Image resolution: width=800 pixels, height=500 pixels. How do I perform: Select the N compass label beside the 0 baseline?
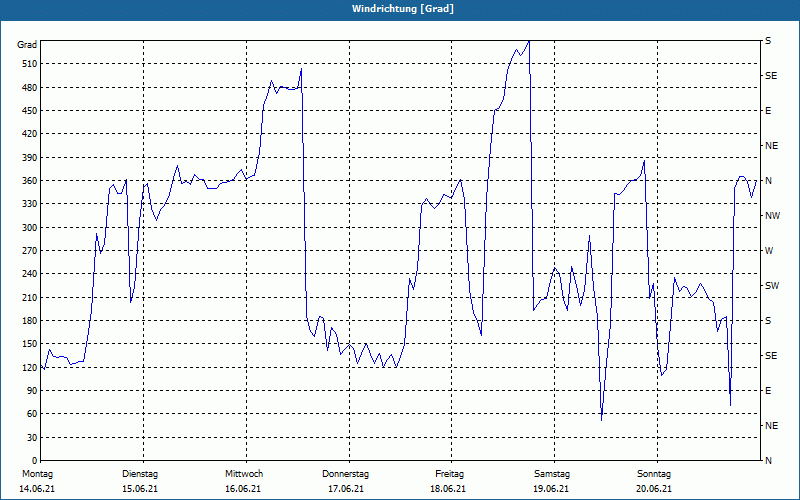(769, 461)
